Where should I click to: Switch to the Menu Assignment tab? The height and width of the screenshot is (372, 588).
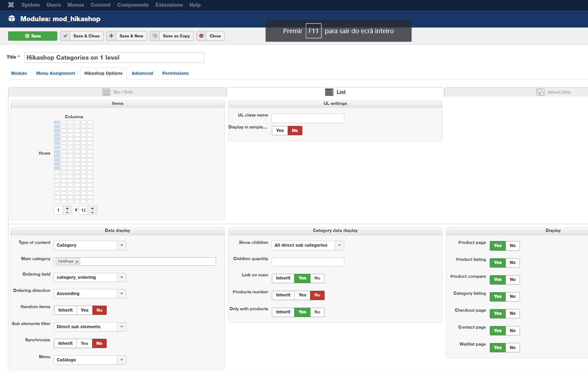coord(55,73)
